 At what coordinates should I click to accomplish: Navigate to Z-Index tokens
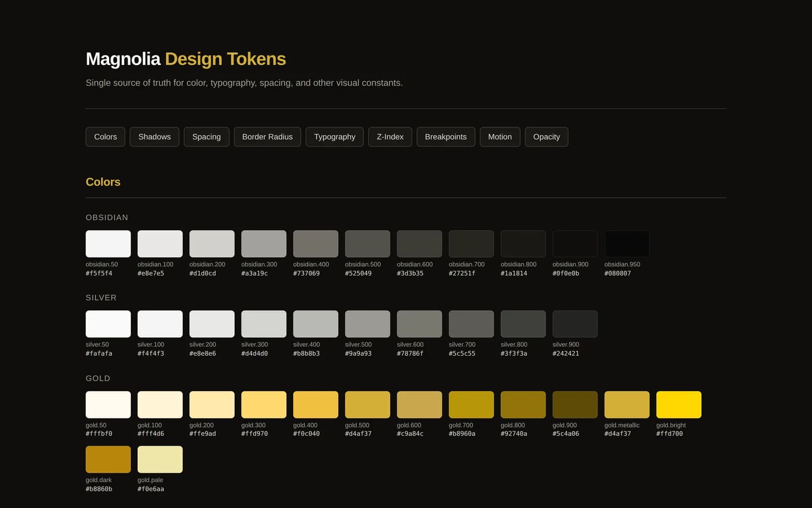pos(390,137)
